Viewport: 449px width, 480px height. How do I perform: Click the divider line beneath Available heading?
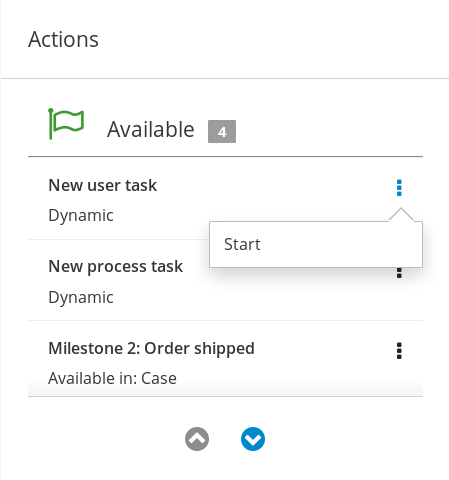click(x=225, y=156)
